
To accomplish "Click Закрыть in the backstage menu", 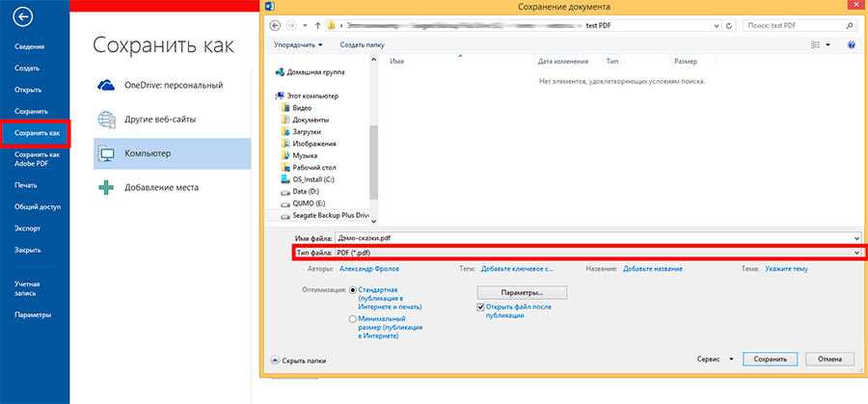I will [28, 250].
